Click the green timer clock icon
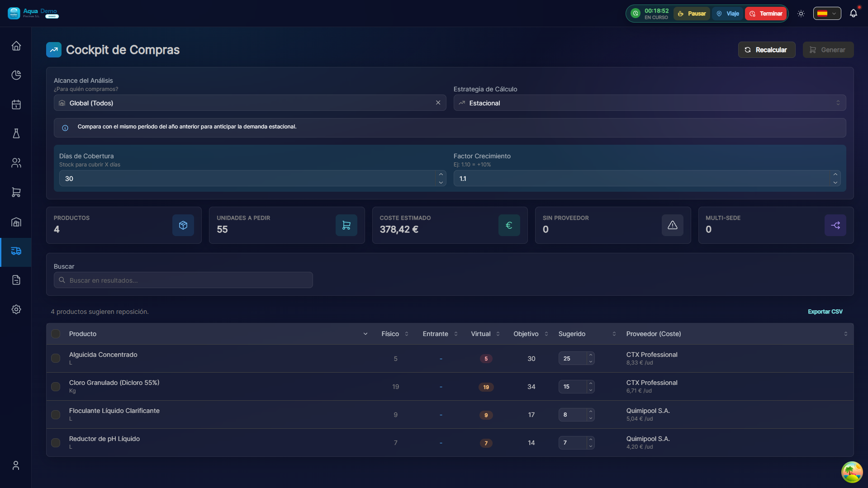Image resolution: width=868 pixels, height=488 pixels. click(x=636, y=14)
